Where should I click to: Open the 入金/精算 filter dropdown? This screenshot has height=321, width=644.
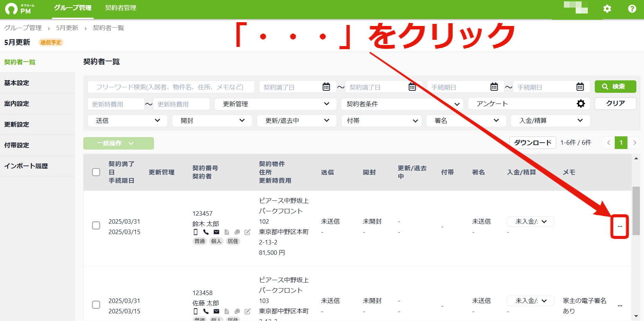[550, 121]
